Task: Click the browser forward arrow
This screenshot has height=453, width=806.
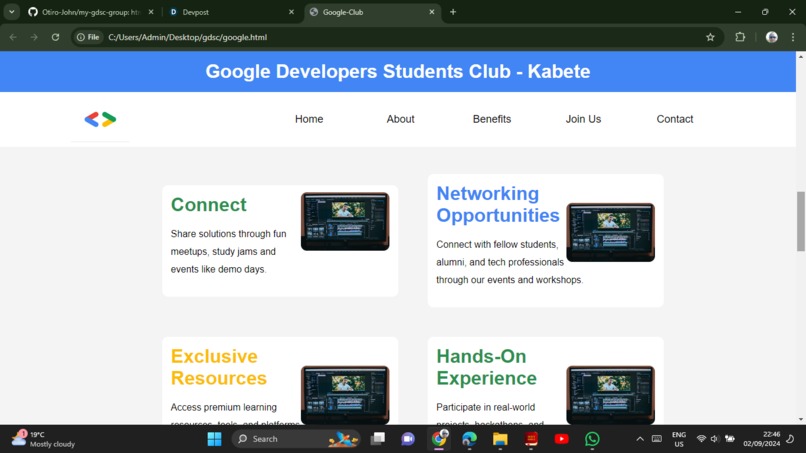Action: 34,37
